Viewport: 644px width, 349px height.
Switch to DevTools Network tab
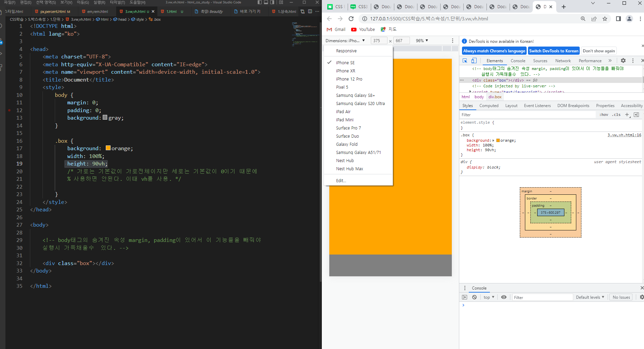tap(563, 61)
